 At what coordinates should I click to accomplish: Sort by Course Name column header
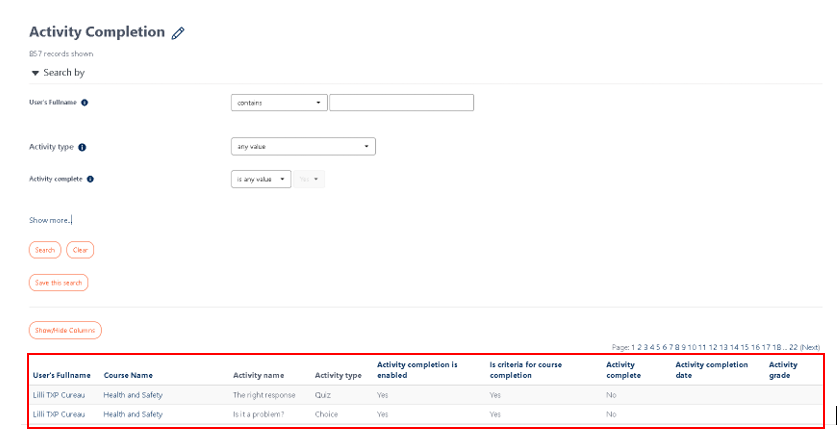(x=128, y=375)
